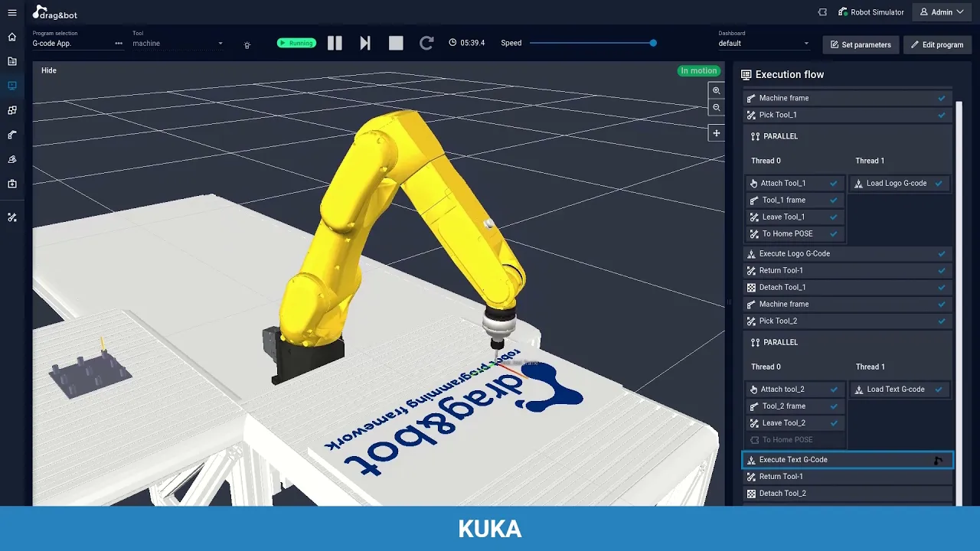Open the hamburger navigation menu

(12, 12)
